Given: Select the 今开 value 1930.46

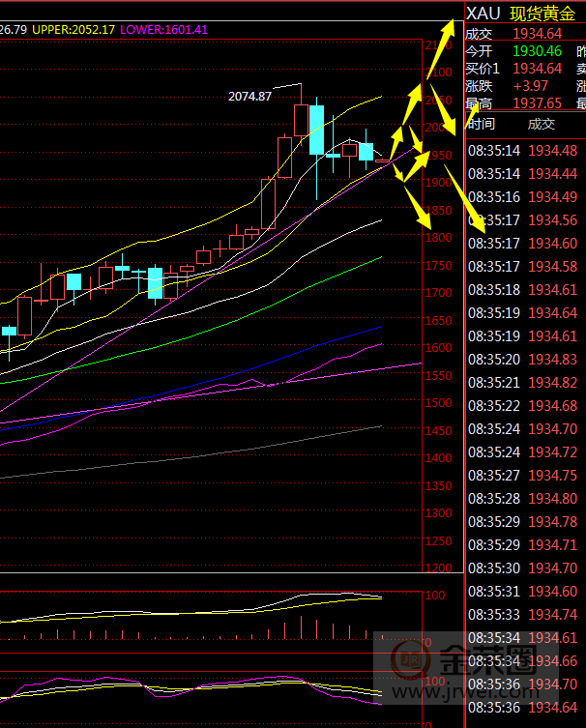Looking at the screenshot, I should pos(537,51).
